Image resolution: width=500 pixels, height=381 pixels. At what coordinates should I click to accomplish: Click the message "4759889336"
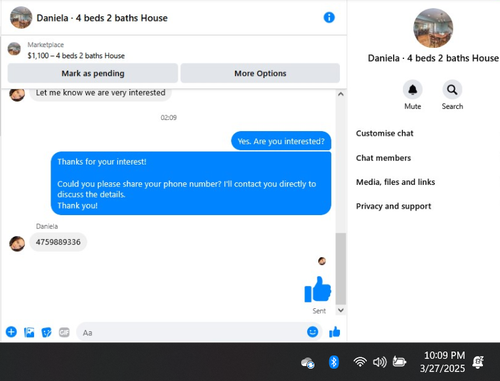pos(58,242)
